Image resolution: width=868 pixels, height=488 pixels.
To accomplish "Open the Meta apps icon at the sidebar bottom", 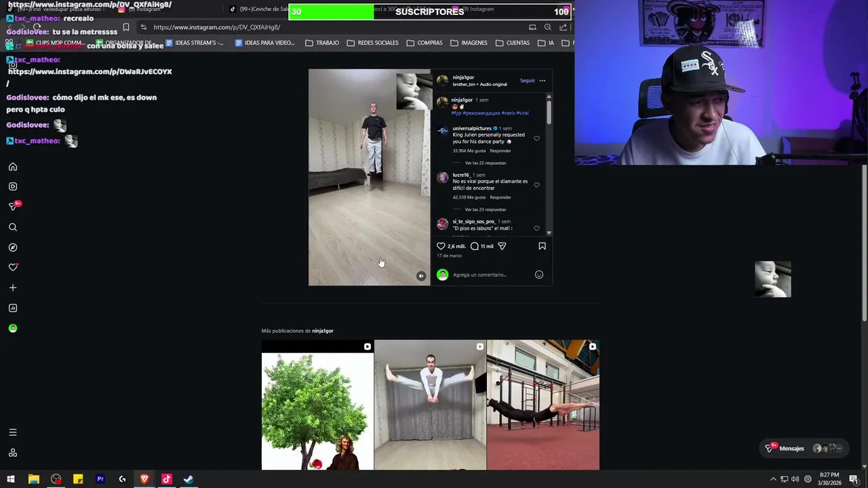I will [x=13, y=453].
